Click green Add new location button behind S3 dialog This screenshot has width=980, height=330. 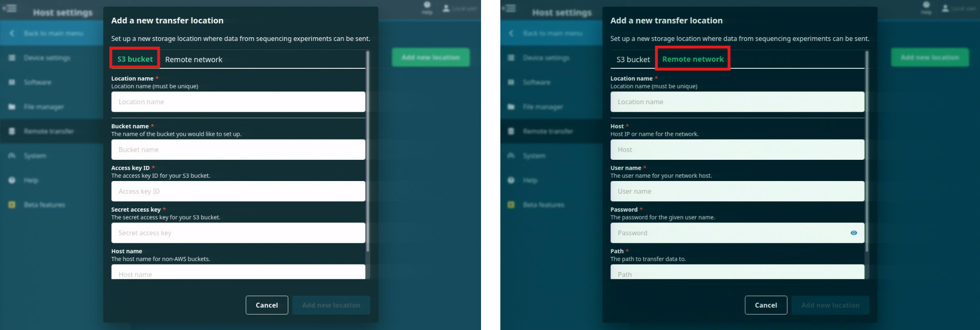[x=431, y=57]
